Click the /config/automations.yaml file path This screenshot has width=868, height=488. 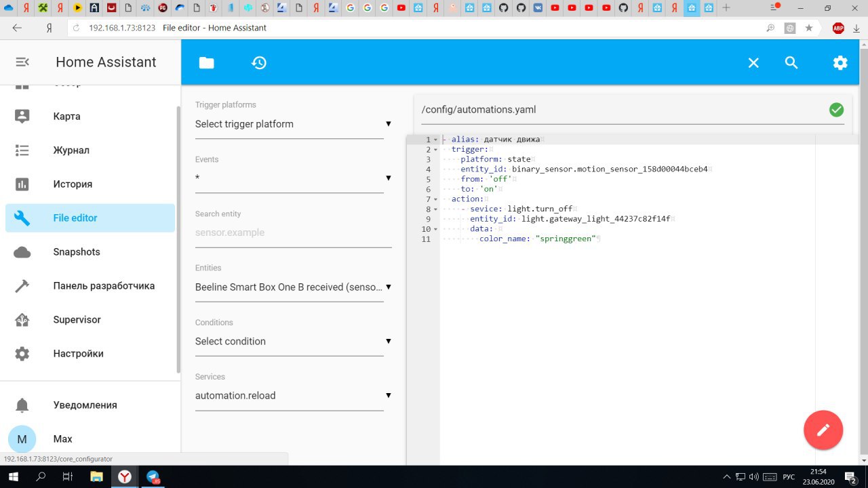tap(479, 109)
